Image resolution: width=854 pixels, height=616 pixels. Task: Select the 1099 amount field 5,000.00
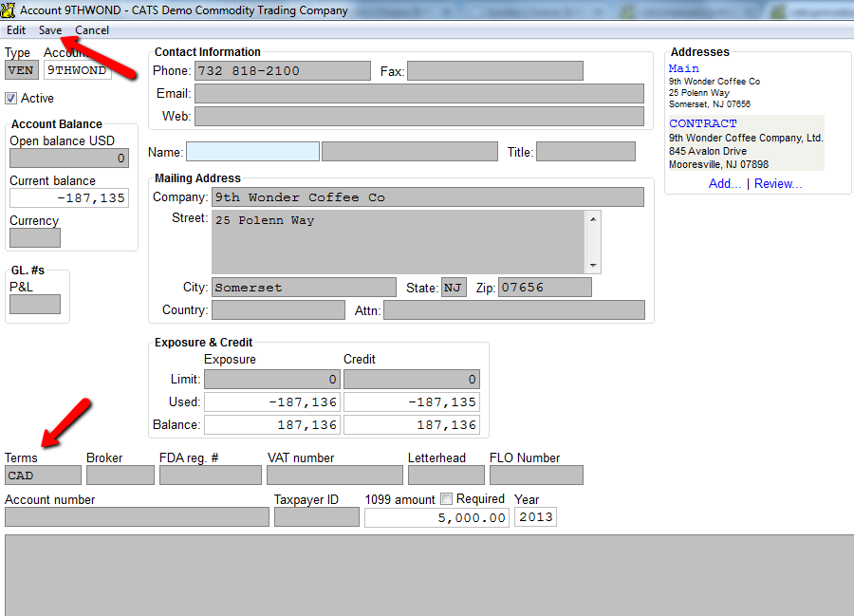pos(436,517)
